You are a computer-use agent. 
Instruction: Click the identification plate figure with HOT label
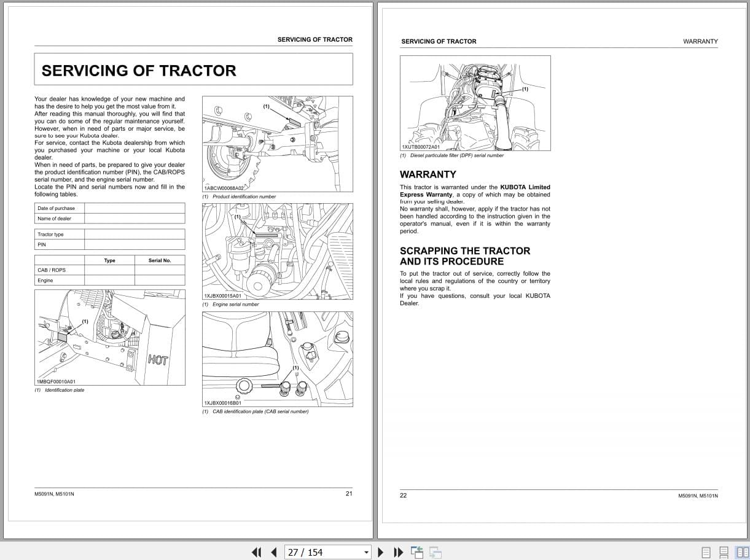pyautogui.click(x=110, y=338)
